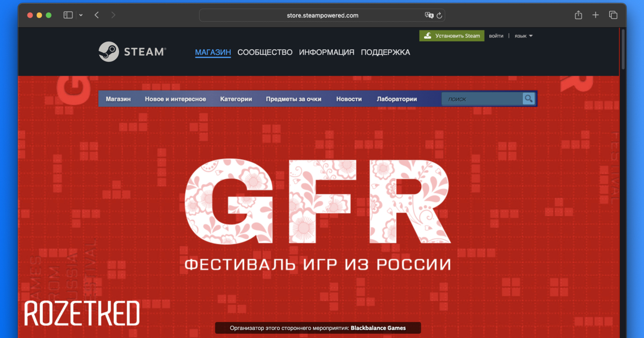This screenshot has height=338, width=644.
Task: Click the store.steampowered.com address bar
Action: click(x=322, y=16)
